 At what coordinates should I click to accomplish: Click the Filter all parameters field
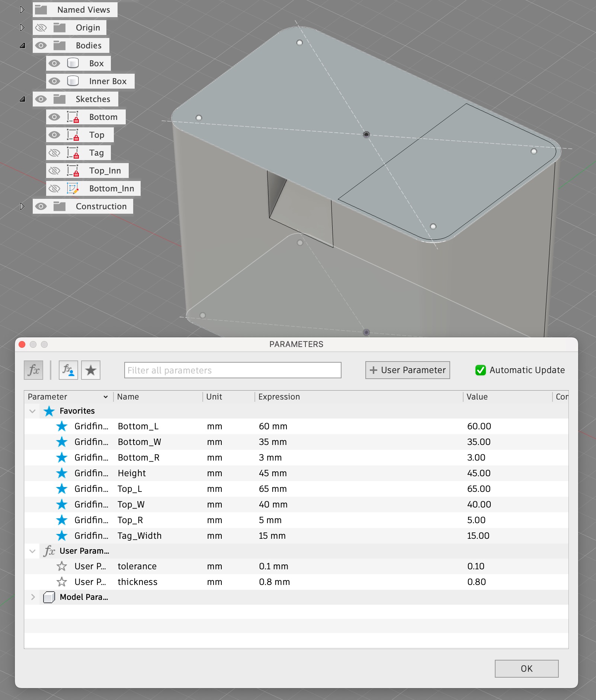pos(232,370)
